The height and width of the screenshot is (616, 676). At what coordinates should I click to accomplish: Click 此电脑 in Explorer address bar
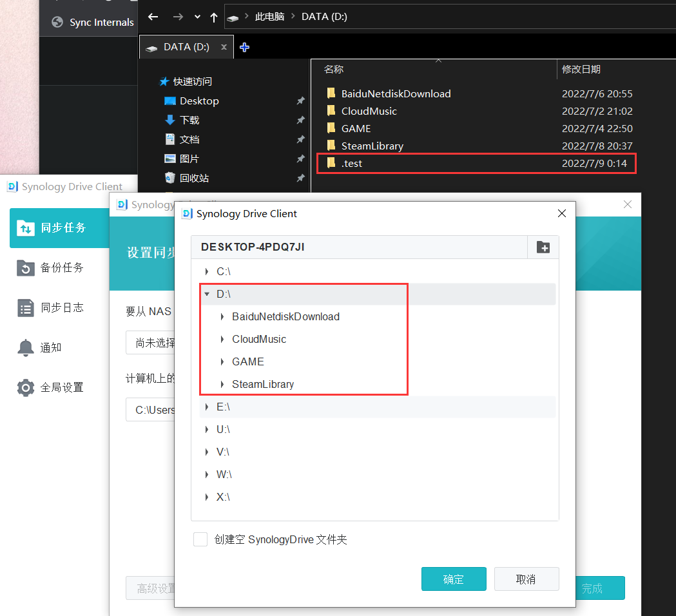click(269, 17)
